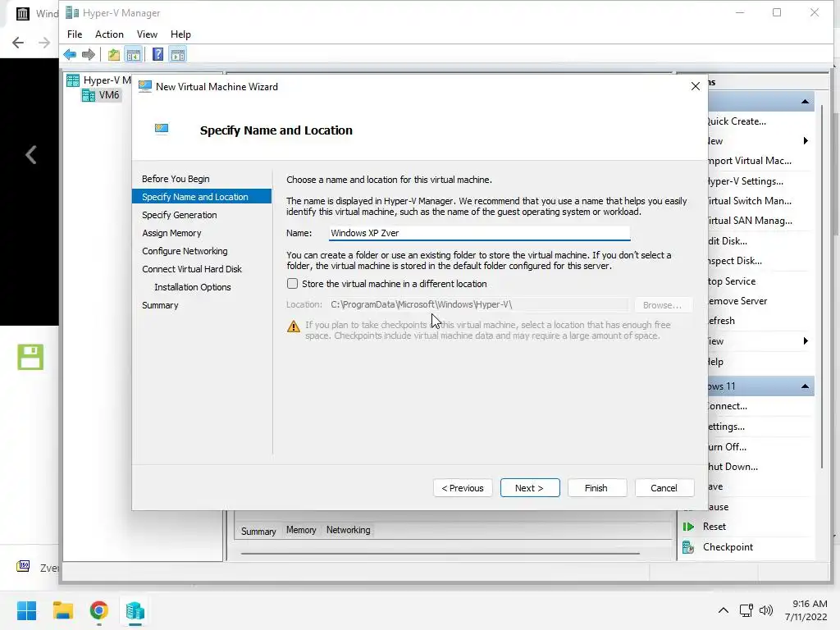This screenshot has height=630, width=840.
Task: Go to Before You Begin wizard step
Action: (176, 179)
